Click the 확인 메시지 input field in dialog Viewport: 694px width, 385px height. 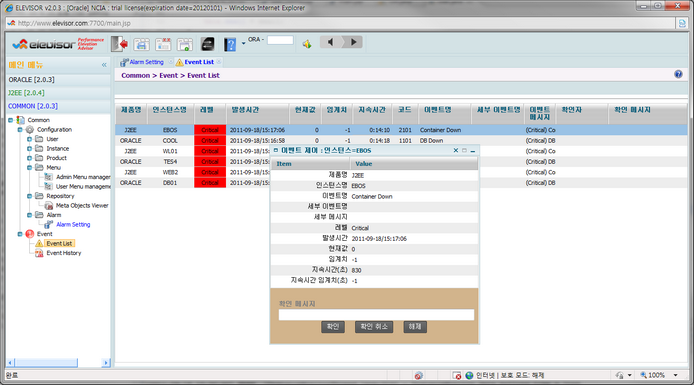point(376,315)
